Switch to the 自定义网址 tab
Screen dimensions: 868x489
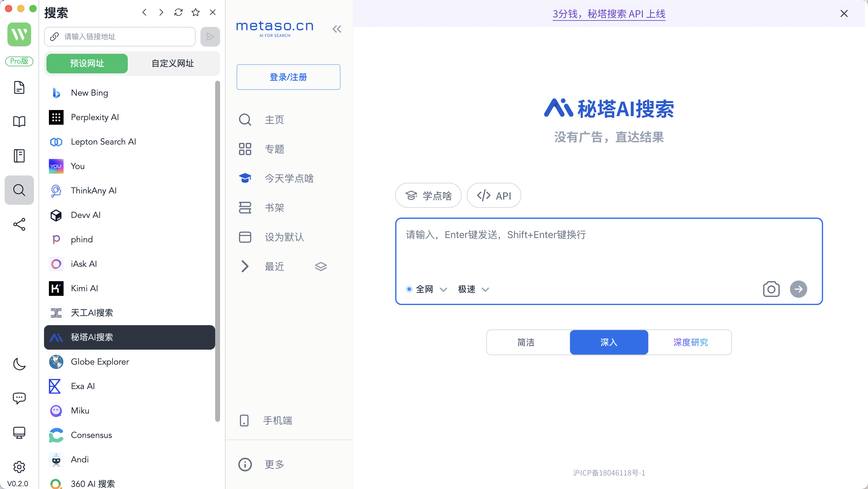point(172,63)
